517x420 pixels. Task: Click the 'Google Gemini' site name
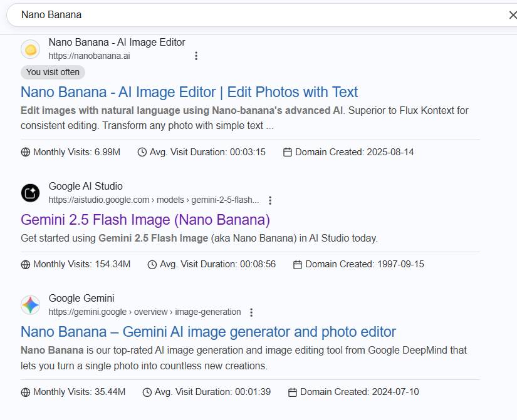tap(81, 299)
